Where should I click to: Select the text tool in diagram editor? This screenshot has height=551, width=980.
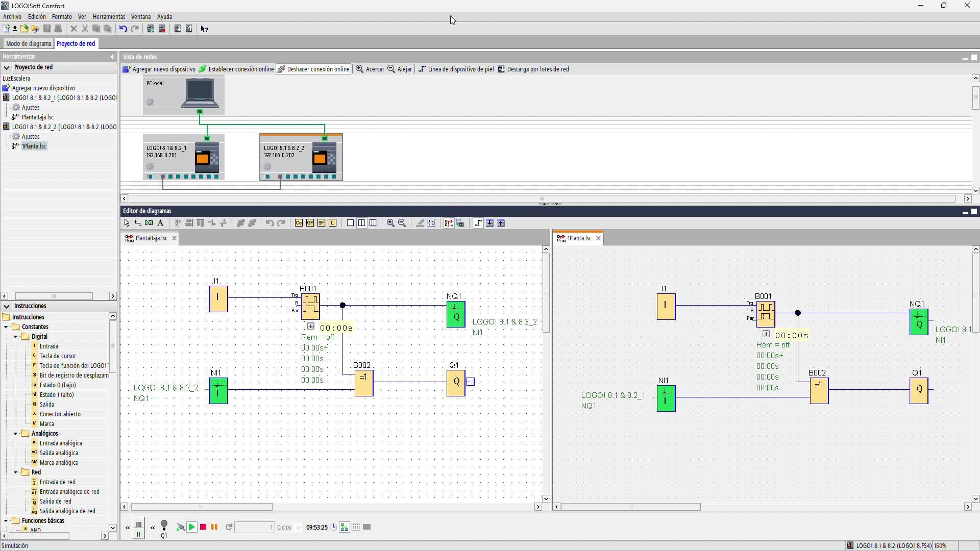point(160,223)
